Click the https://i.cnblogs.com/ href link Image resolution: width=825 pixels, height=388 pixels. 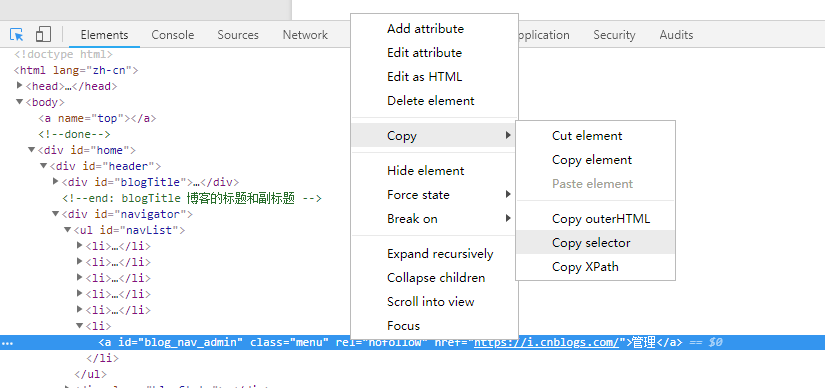point(547,342)
